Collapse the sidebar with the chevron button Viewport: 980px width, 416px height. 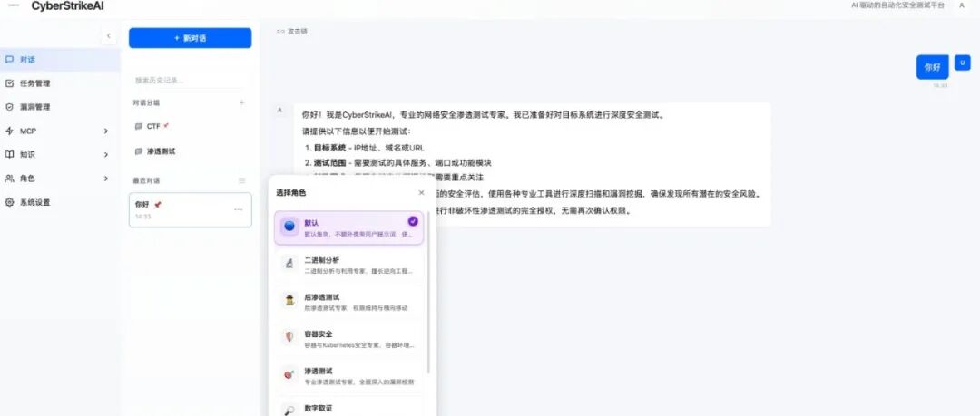pos(109,36)
